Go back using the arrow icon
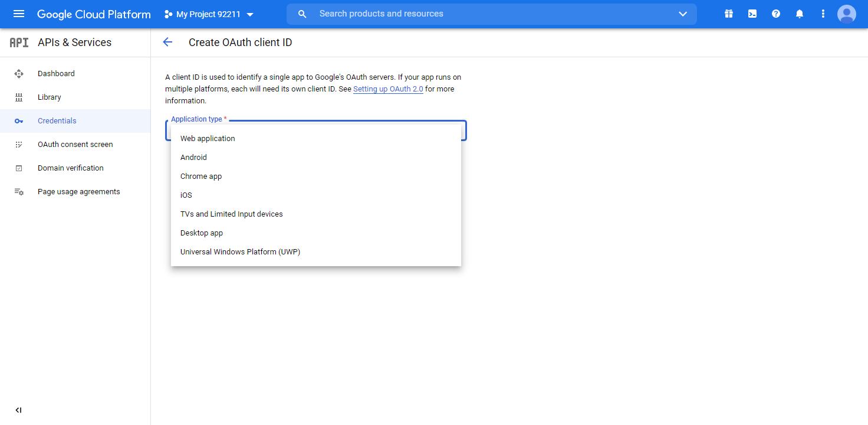Viewport: 868px width, 425px height. (167, 42)
